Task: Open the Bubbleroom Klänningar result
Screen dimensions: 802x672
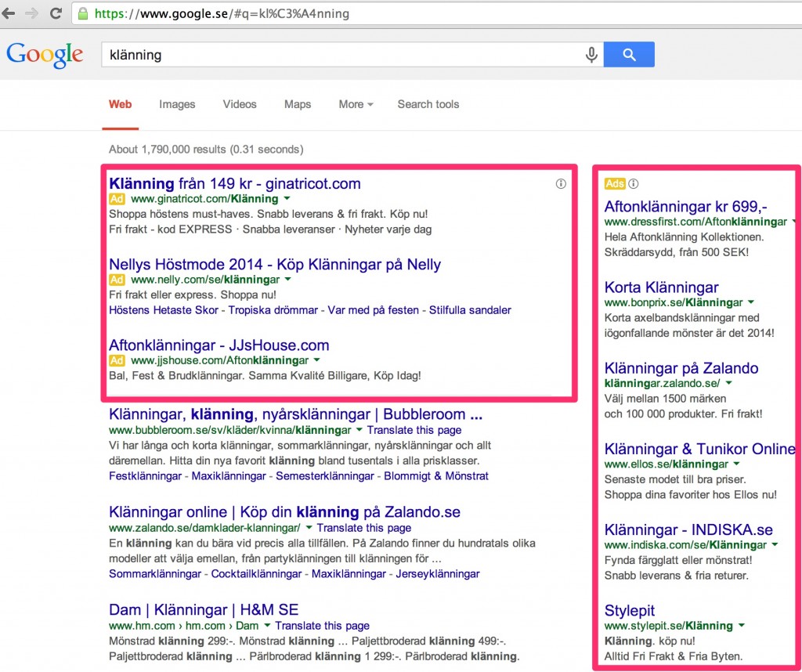Action: [295, 414]
